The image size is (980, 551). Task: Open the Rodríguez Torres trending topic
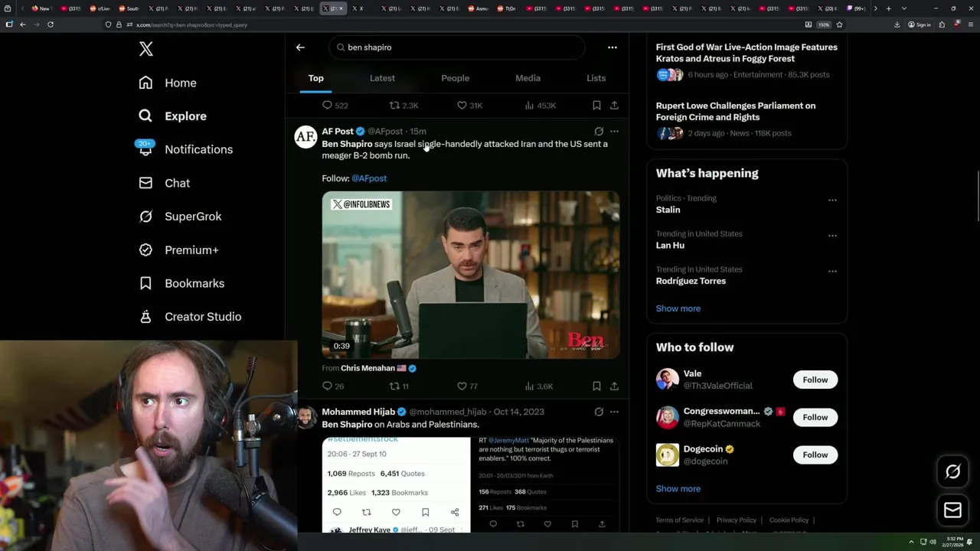click(x=691, y=281)
